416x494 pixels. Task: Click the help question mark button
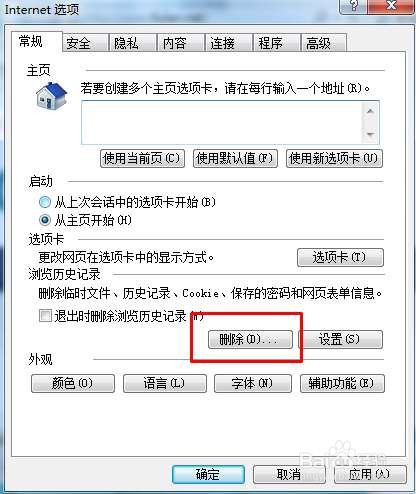click(353, 6)
